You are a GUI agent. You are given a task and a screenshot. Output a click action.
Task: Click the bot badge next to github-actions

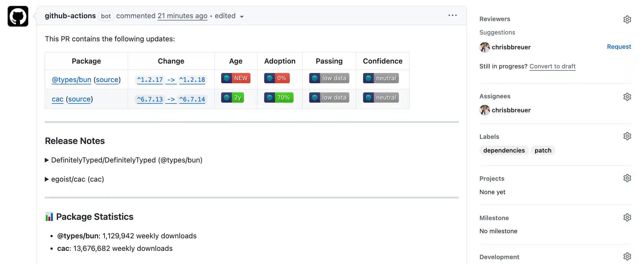click(105, 16)
